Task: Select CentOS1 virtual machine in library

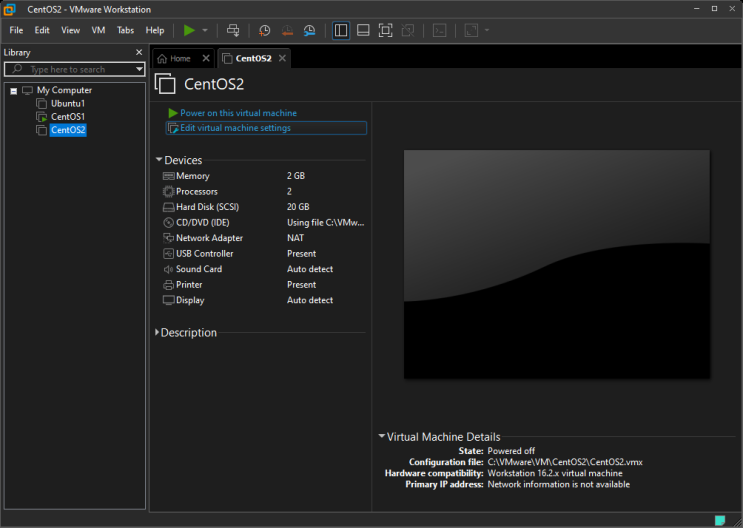Action: (x=68, y=117)
